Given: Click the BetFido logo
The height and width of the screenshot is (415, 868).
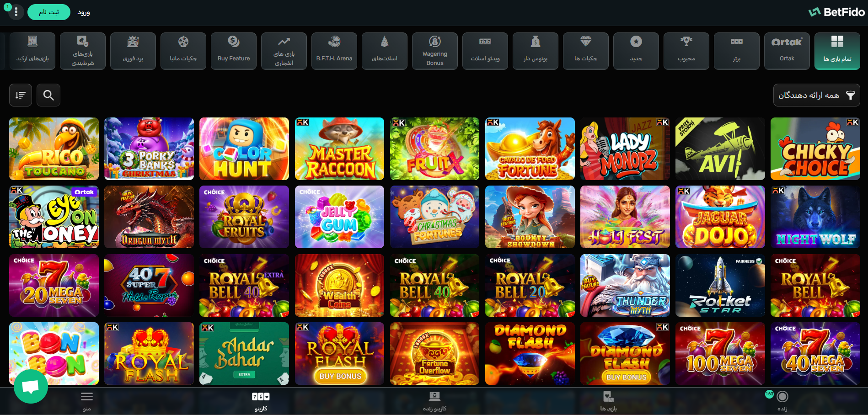Looking at the screenshot, I should [x=836, y=12].
